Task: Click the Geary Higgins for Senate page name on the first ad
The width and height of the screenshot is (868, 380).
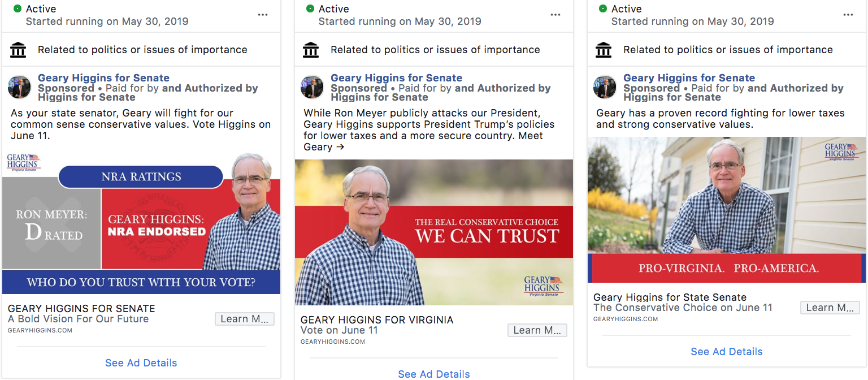Action: [103, 78]
